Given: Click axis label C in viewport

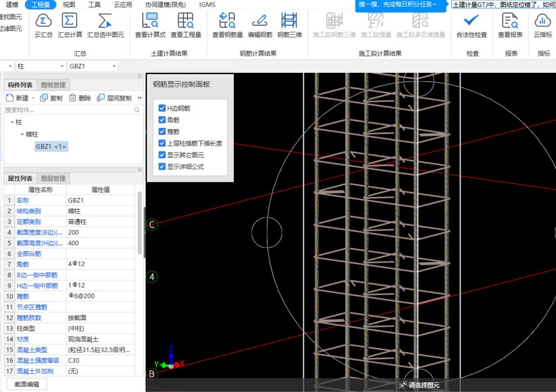Looking at the screenshot, I should (152, 224).
